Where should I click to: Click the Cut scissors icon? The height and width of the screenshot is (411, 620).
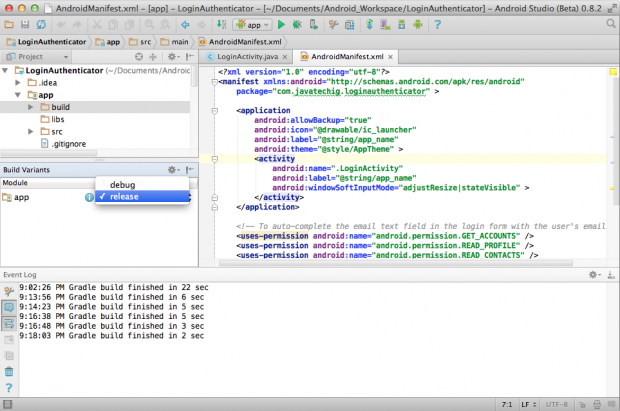(97, 25)
